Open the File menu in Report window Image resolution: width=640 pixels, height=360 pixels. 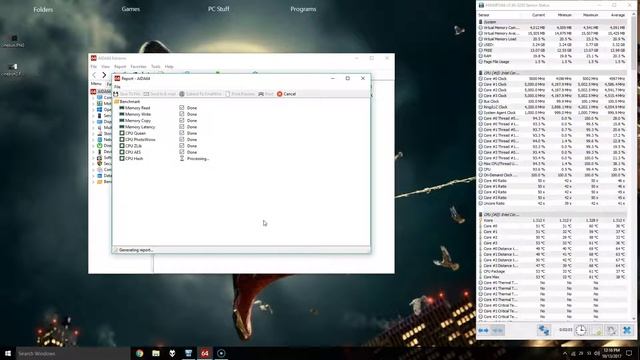(x=117, y=87)
